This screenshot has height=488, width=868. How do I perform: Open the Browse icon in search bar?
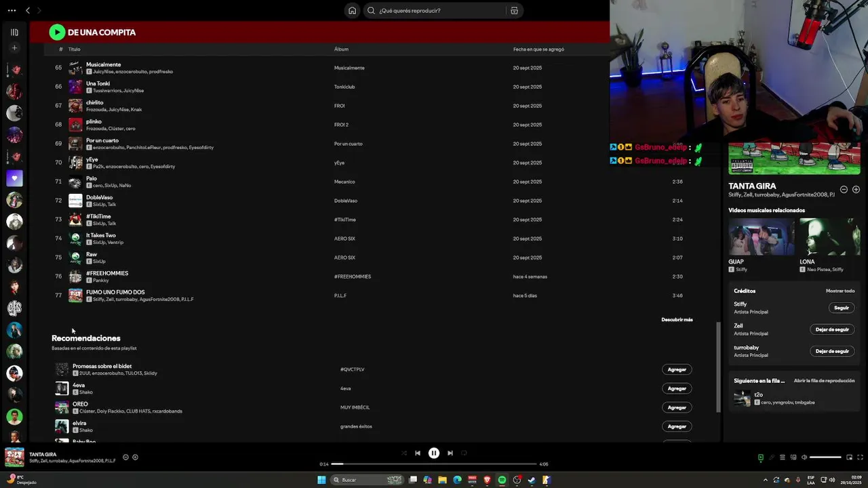[514, 10]
